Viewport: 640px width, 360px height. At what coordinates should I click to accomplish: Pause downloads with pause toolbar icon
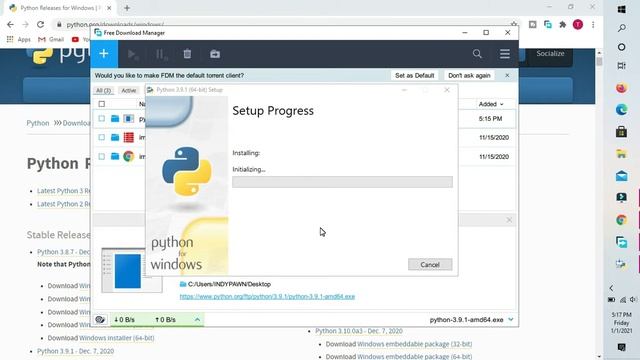[x=161, y=54]
